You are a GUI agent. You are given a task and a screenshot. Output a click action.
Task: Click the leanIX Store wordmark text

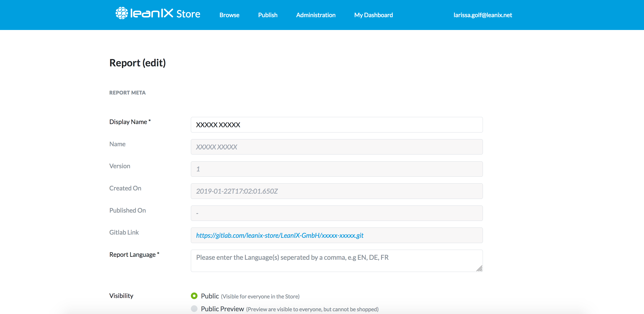pos(165,14)
